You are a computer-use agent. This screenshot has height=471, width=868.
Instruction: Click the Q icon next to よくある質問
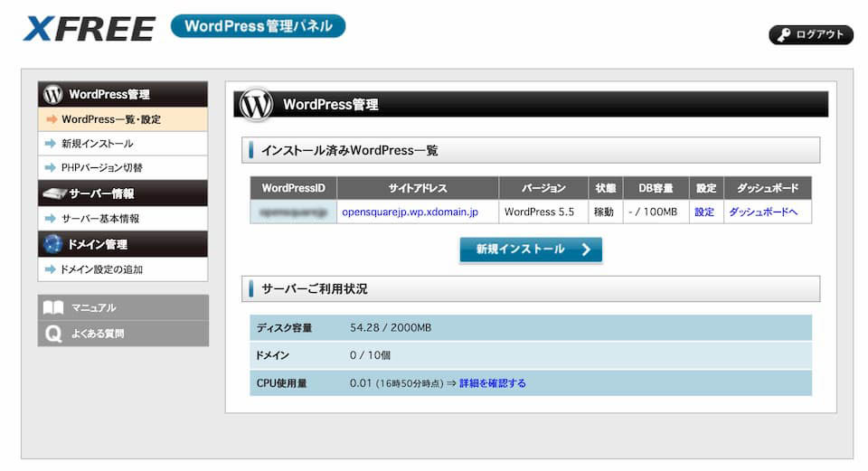tap(53, 334)
